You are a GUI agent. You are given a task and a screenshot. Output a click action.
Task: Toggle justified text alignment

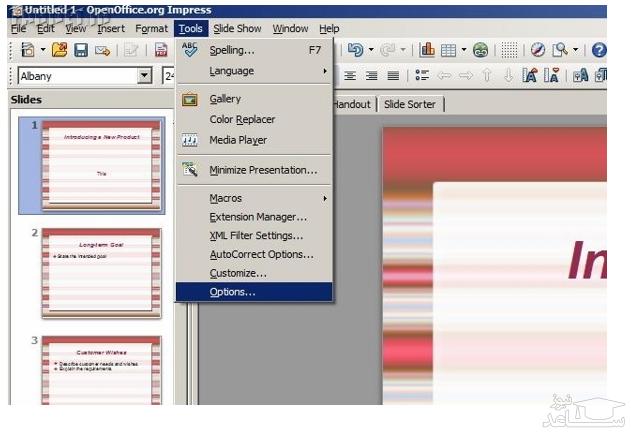[393, 76]
